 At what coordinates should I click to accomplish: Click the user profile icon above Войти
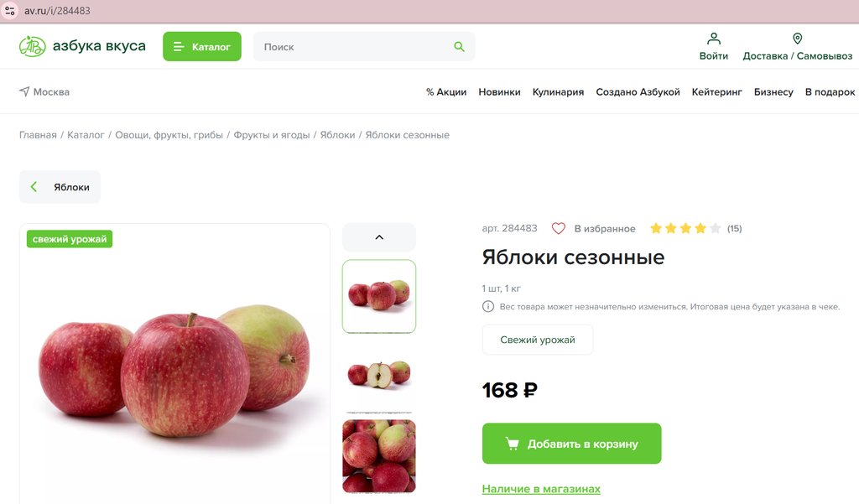pos(713,39)
